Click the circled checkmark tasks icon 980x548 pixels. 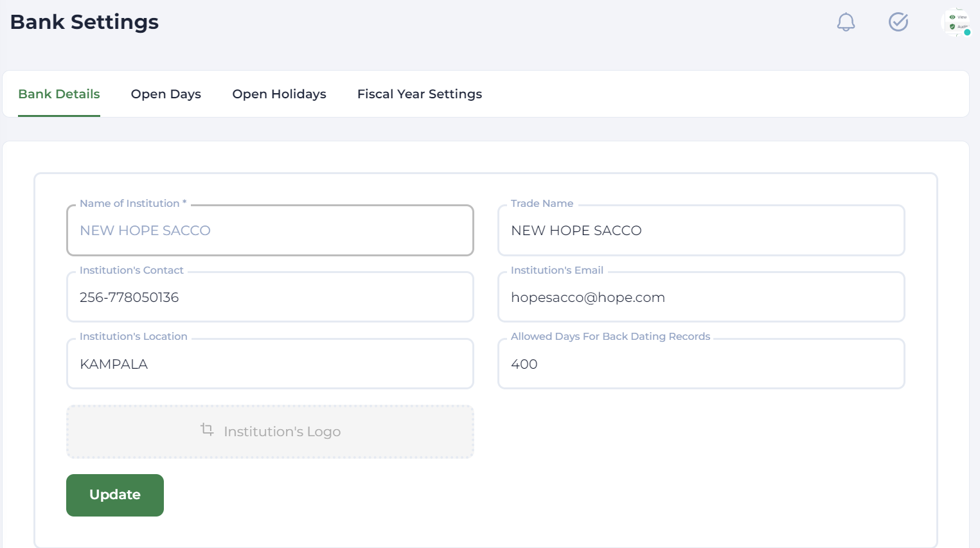pos(898,22)
